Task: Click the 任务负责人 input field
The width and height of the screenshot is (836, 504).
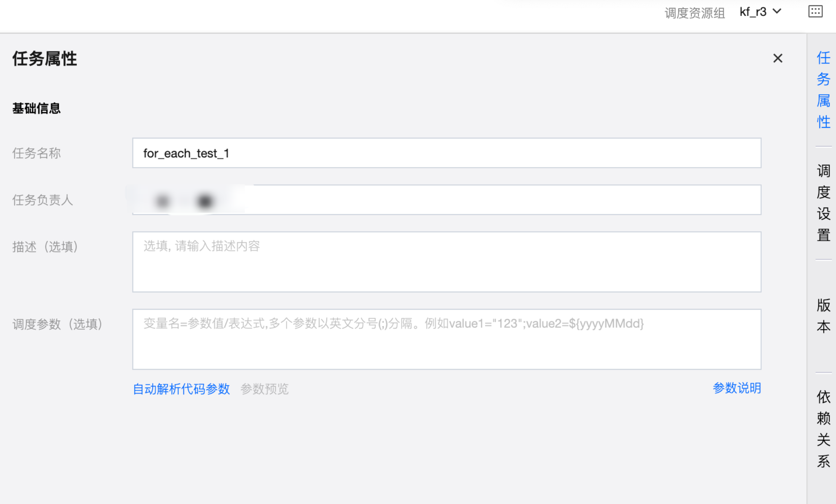Action: [x=447, y=200]
